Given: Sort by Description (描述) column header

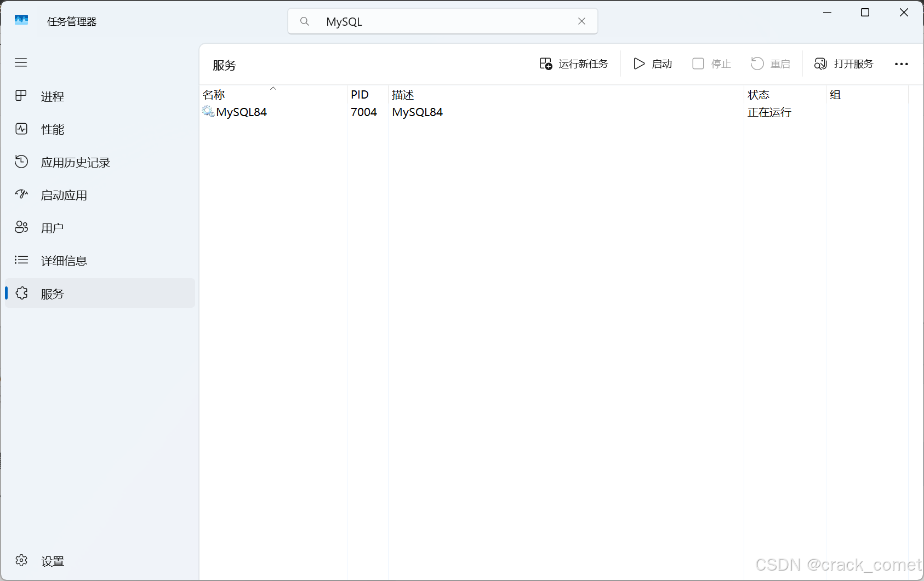Looking at the screenshot, I should pyautogui.click(x=566, y=94).
